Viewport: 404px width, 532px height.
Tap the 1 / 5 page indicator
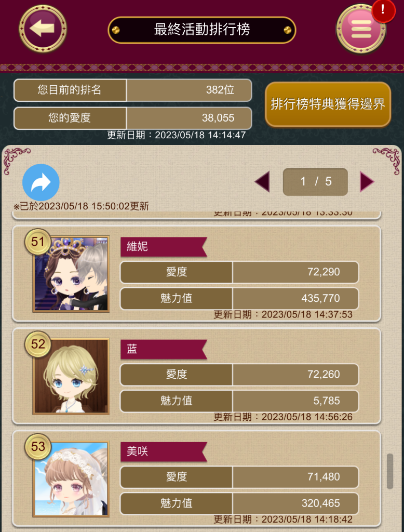[x=316, y=181]
